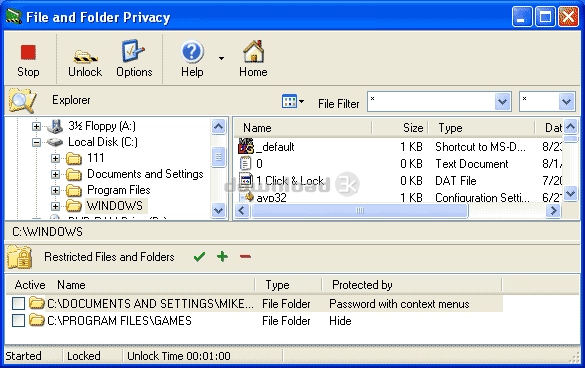This screenshot has width=585, height=368.
Task: Open Options from the toolbar
Action: (133, 51)
